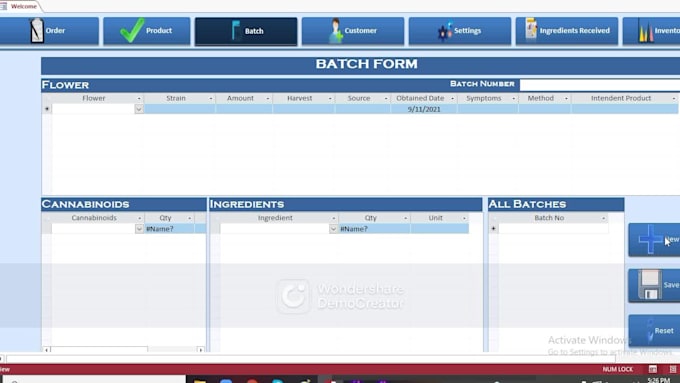Open the Ingredient combo box dropdown
The height and width of the screenshot is (383, 680).
click(x=333, y=229)
